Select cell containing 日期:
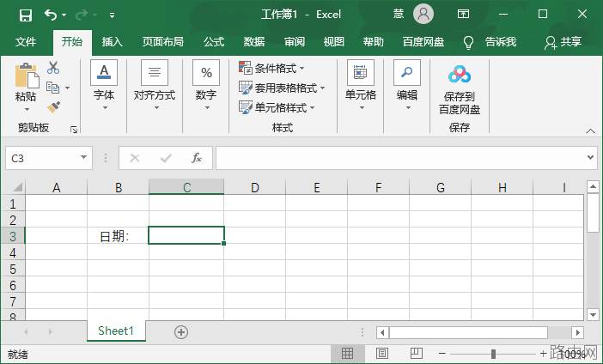 pyautogui.click(x=118, y=236)
